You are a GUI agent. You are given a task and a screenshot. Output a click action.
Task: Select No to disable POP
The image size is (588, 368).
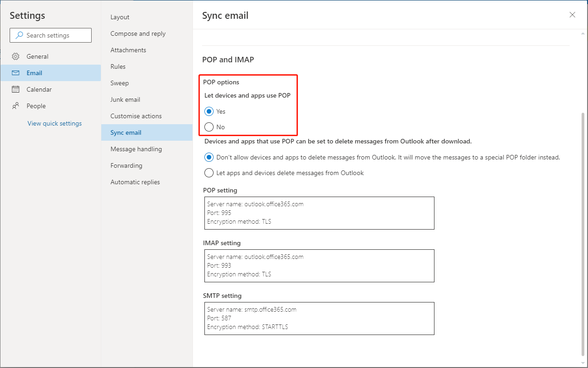[209, 127]
